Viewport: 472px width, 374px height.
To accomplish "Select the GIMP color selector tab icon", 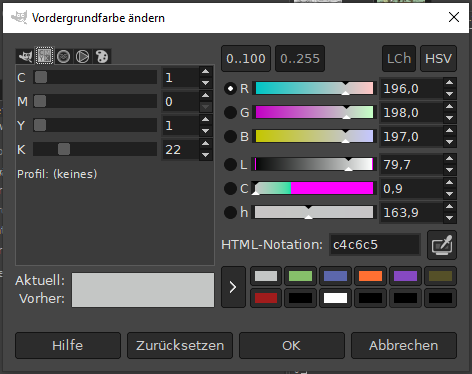I will [x=25, y=56].
